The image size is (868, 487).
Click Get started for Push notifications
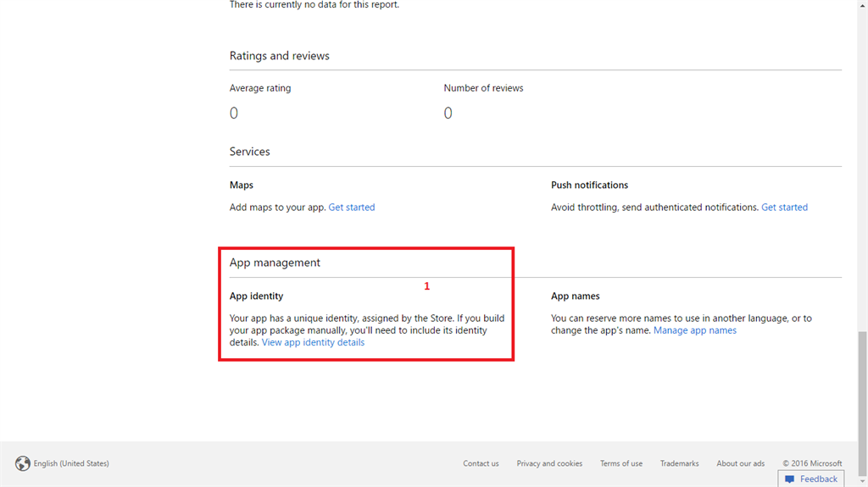pyautogui.click(x=784, y=208)
